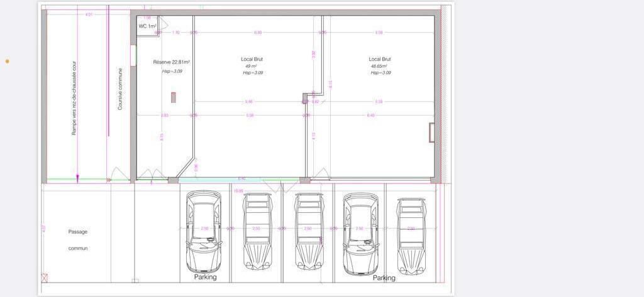The image size is (644, 297).
Task: Click the Passage commun label
Action: [x=78, y=240]
